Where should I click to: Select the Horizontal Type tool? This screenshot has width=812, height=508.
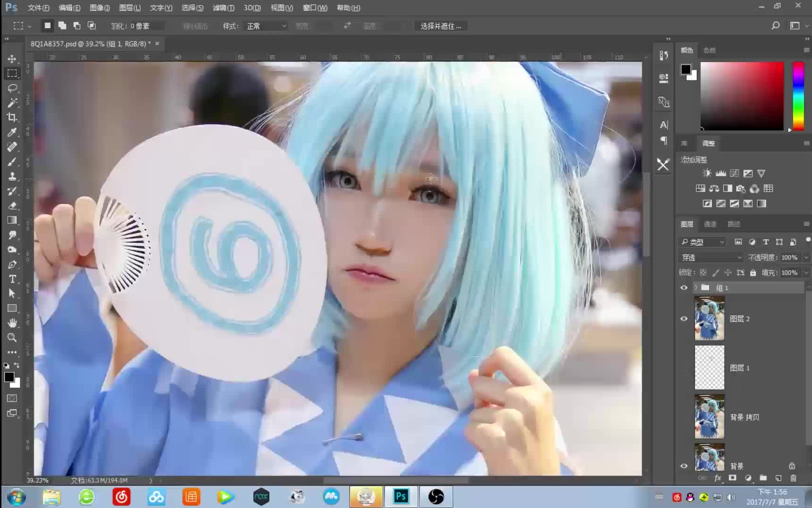point(12,279)
